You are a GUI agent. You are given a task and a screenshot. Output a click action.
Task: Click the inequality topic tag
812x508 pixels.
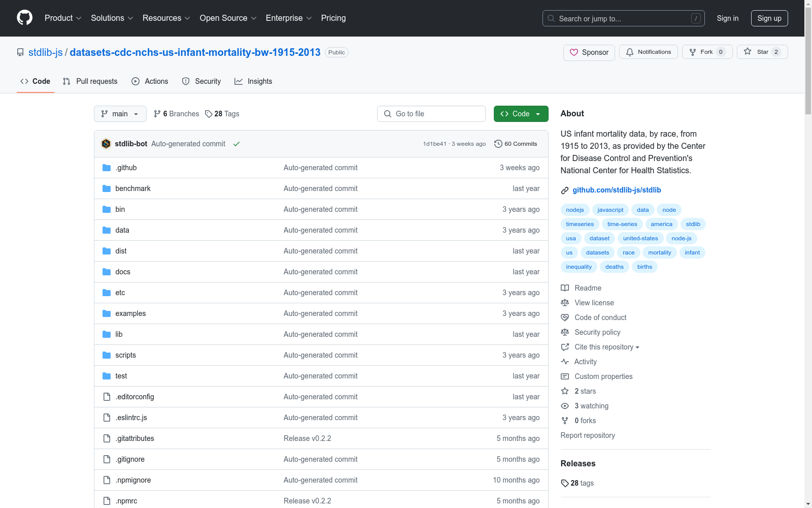(579, 267)
